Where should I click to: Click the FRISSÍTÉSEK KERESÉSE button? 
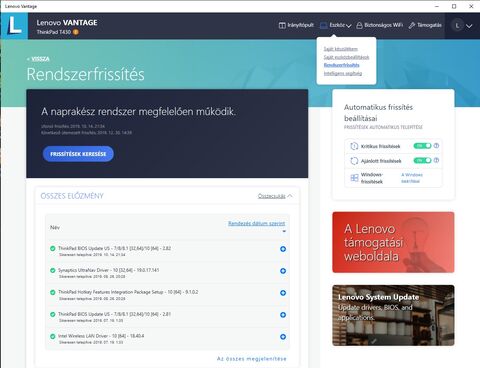click(x=78, y=154)
